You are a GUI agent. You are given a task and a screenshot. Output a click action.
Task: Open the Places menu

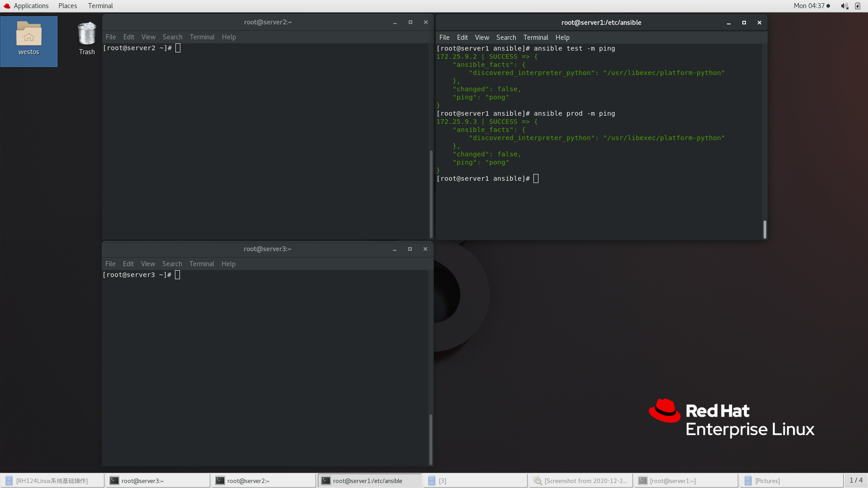[x=67, y=6]
